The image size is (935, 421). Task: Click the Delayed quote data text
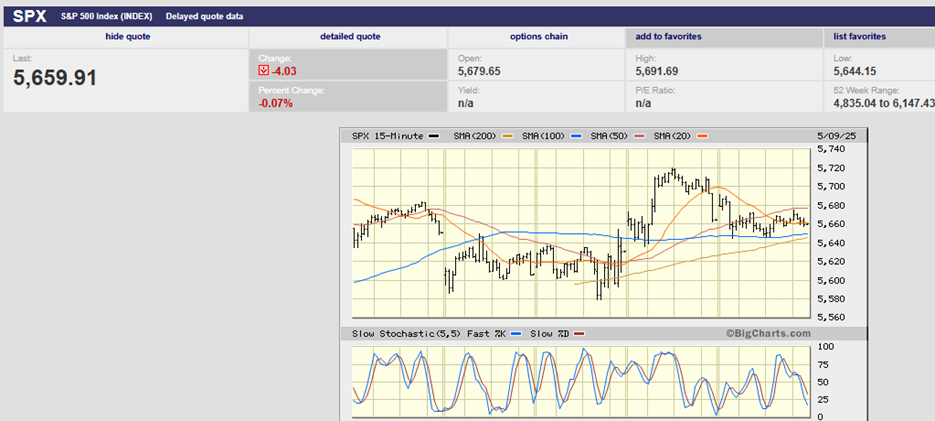205,17
